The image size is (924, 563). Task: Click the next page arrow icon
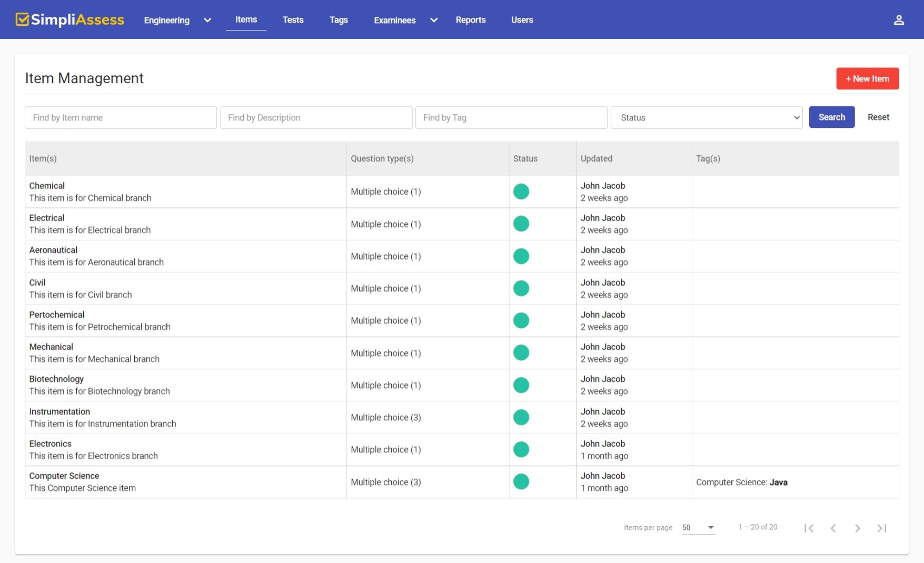click(858, 528)
